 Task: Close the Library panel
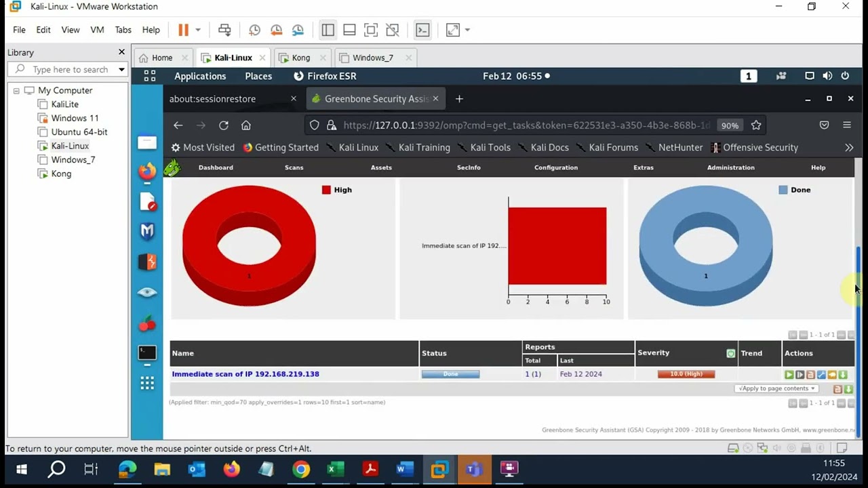tap(121, 52)
